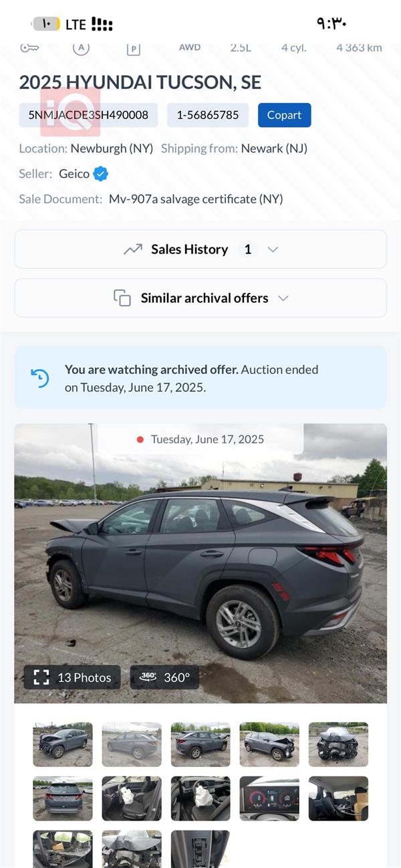This screenshot has width=401, height=868.
Task: Click the lot number 1-56865785
Action: point(207,114)
